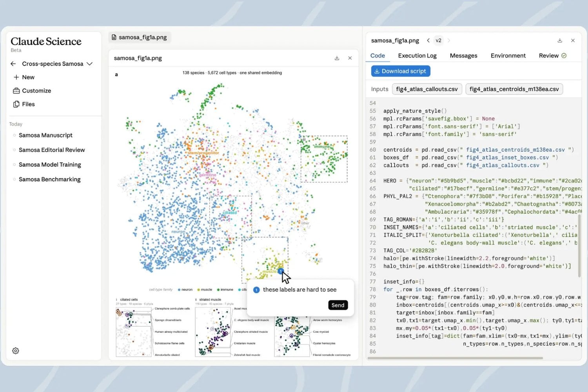This screenshot has height=392, width=588.
Task: Close the samosa_fig1a.png image preview panel
Action: pyautogui.click(x=350, y=58)
